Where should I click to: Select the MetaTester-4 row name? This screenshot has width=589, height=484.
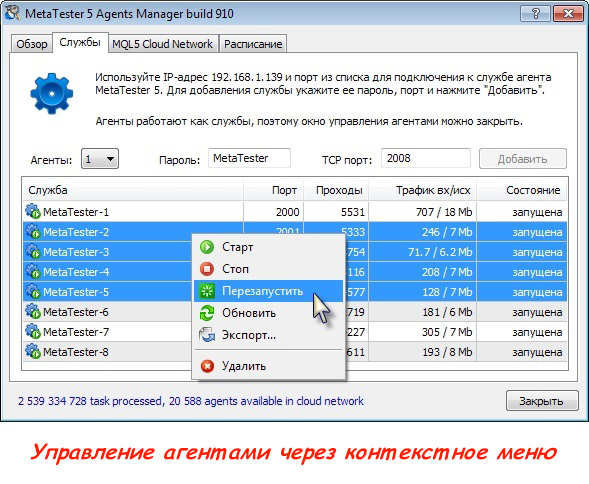[x=76, y=272]
